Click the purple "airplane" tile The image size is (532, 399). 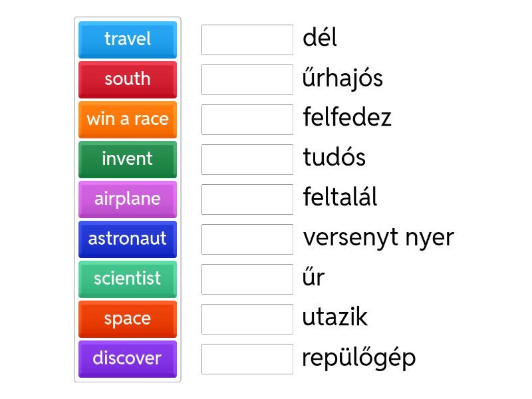127,199
